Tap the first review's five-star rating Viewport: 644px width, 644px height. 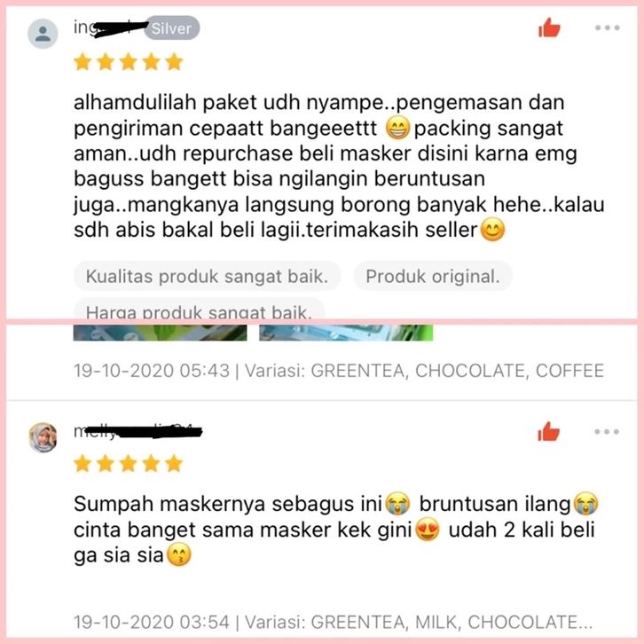128,62
